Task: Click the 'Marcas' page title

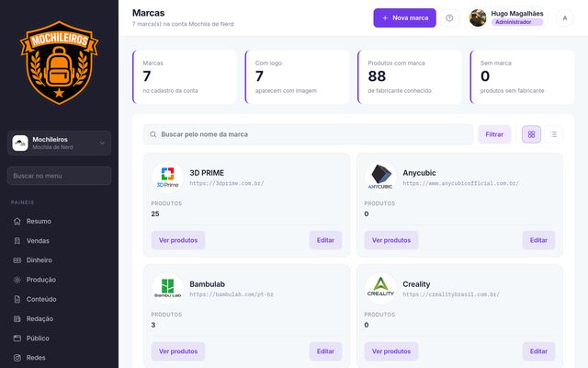Action: tap(149, 13)
